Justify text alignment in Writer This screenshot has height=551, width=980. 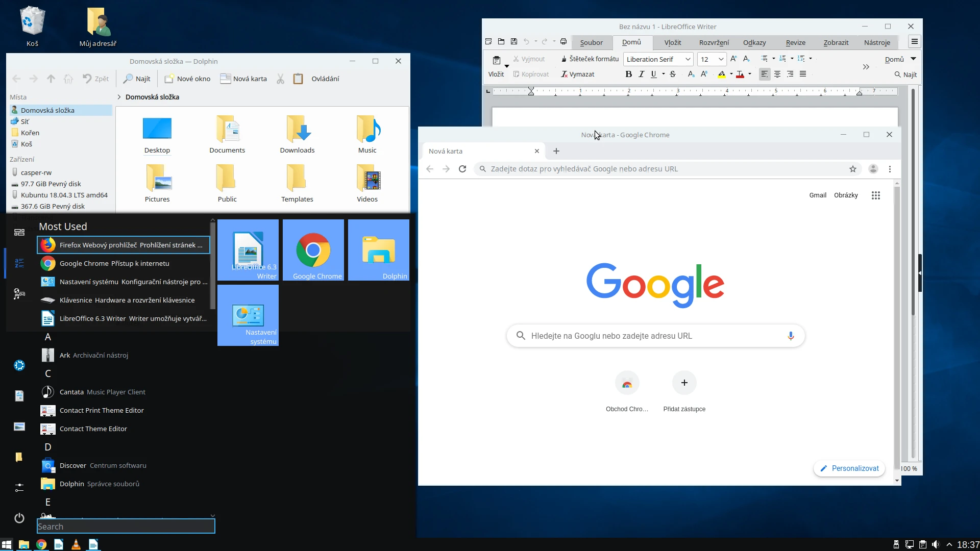(803, 74)
